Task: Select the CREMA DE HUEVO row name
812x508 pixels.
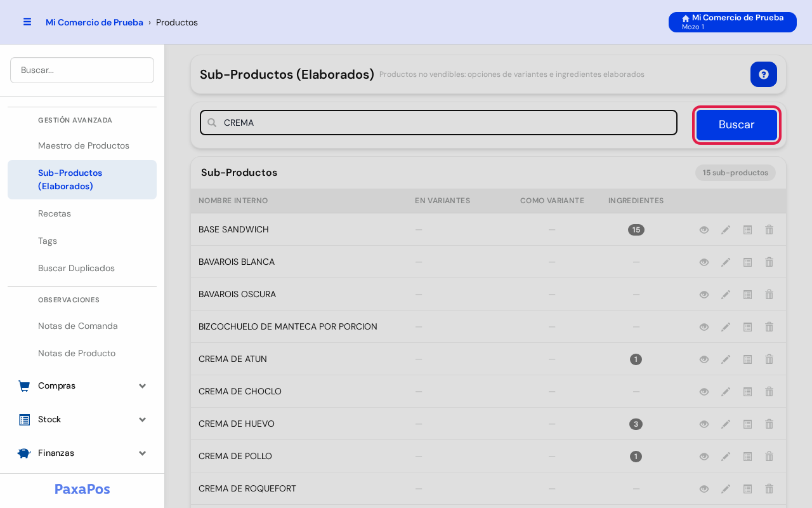Action: [237, 424]
